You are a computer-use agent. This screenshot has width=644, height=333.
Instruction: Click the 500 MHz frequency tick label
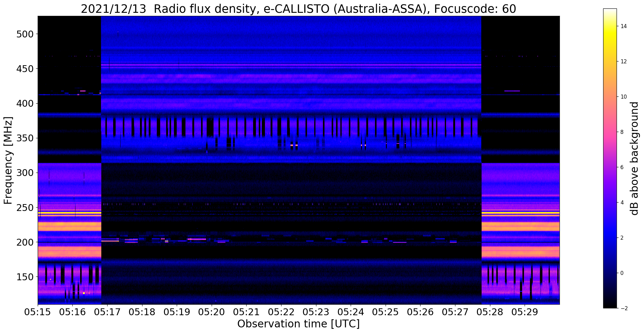point(25,34)
